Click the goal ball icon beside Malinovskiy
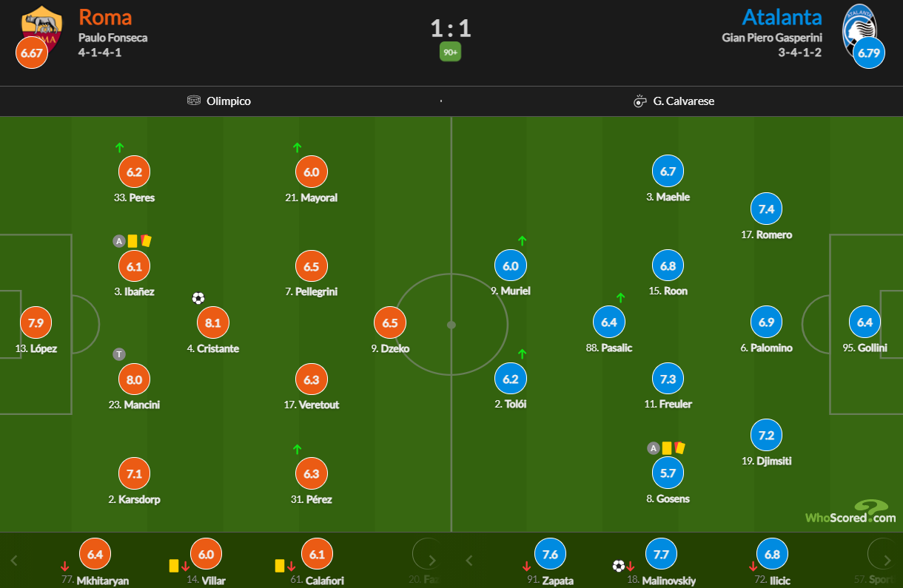The width and height of the screenshot is (903, 588). coord(619,567)
